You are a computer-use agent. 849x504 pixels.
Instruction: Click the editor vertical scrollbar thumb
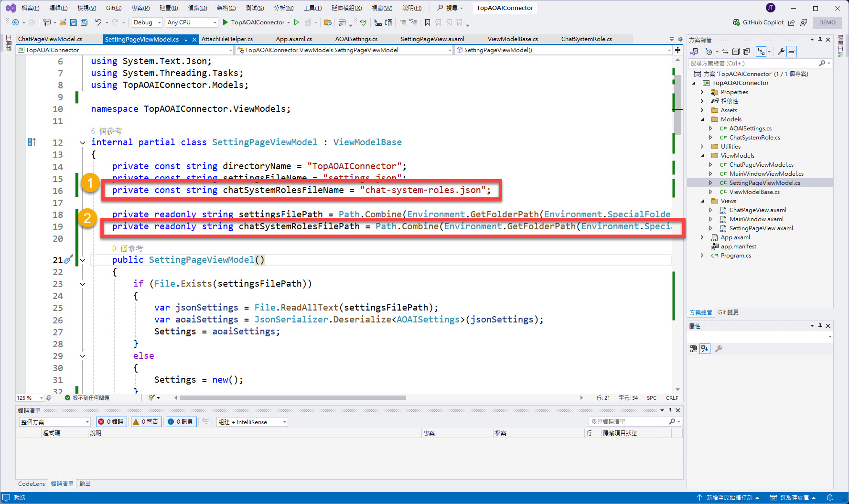tap(677, 105)
